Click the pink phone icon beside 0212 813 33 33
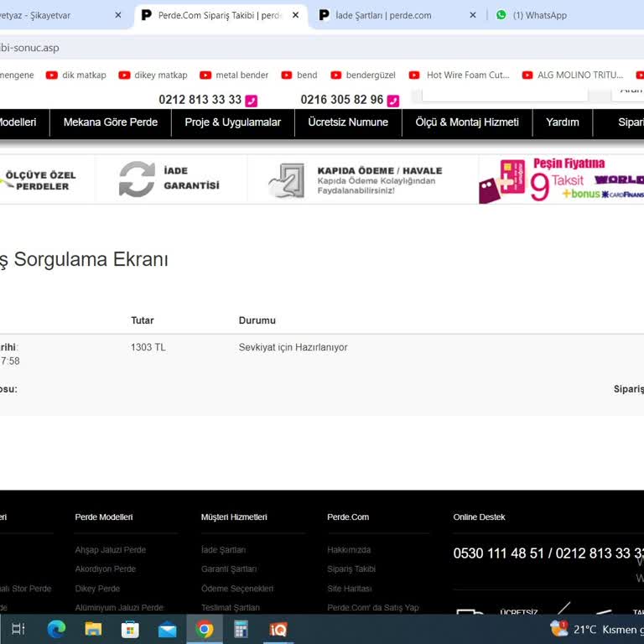The image size is (644, 644). click(x=252, y=101)
